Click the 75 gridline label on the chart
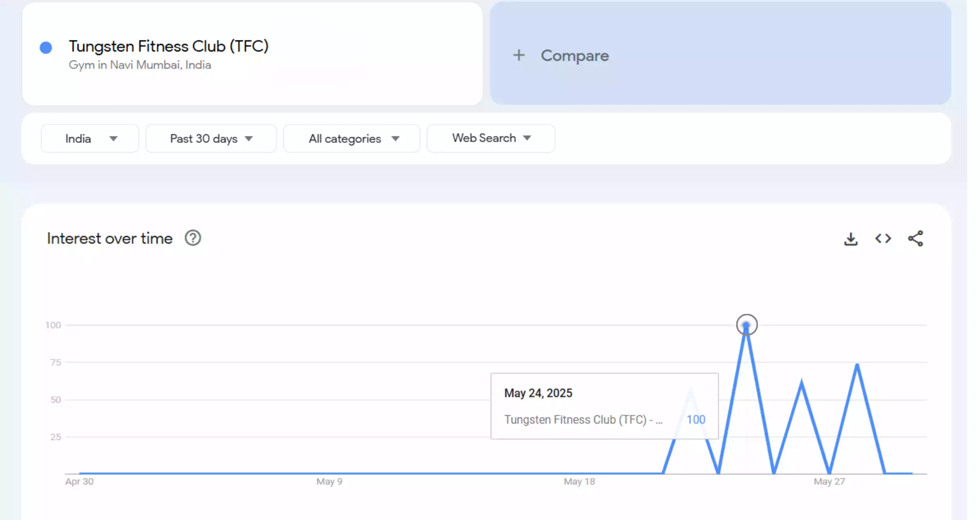Screen dimensions: 980x520 tap(56, 362)
